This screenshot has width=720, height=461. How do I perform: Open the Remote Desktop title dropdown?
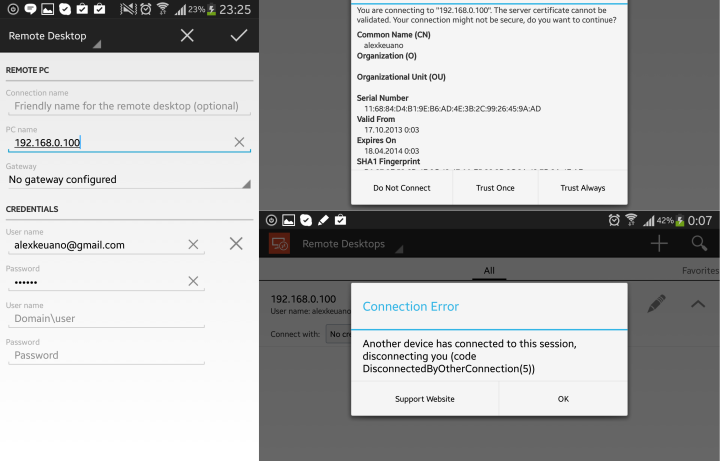[54, 36]
